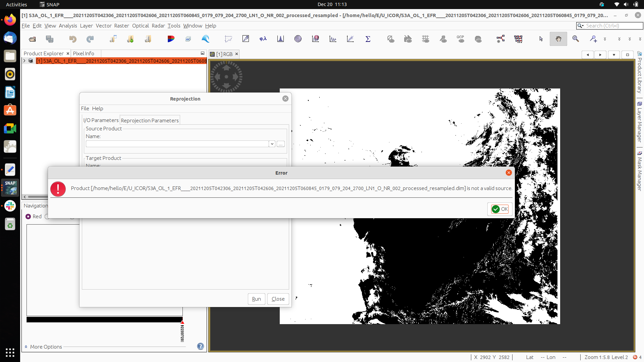Expand the S3A_OL_1_EFR product tree node

pyautogui.click(x=24, y=61)
